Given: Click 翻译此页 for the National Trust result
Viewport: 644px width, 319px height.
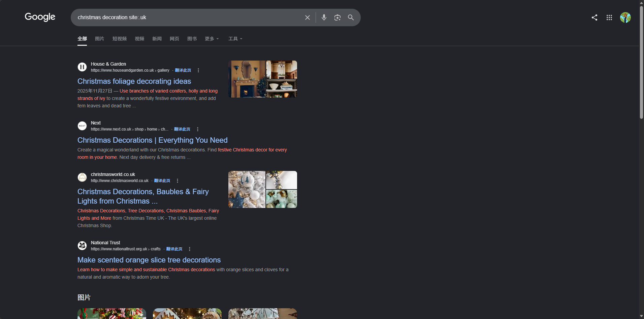Looking at the screenshot, I should pos(174,249).
